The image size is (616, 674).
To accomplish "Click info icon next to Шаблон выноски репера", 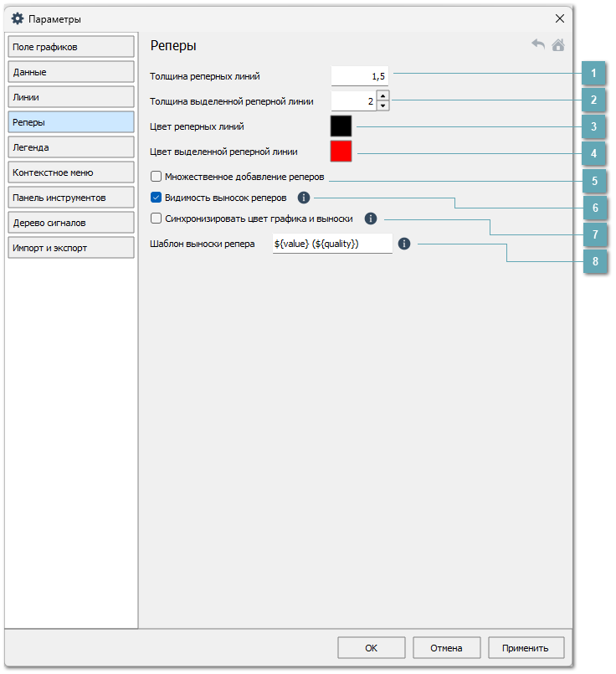I will [404, 244].
